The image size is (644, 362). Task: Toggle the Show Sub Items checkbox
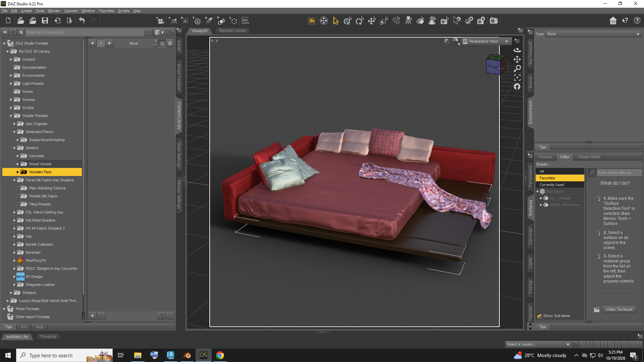pos(539,316)
